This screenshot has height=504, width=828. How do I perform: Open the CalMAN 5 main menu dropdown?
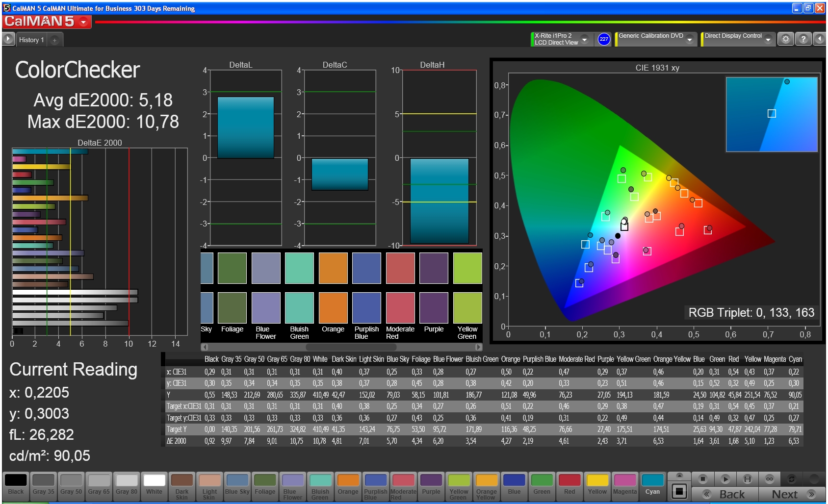[x=84, y=22]
